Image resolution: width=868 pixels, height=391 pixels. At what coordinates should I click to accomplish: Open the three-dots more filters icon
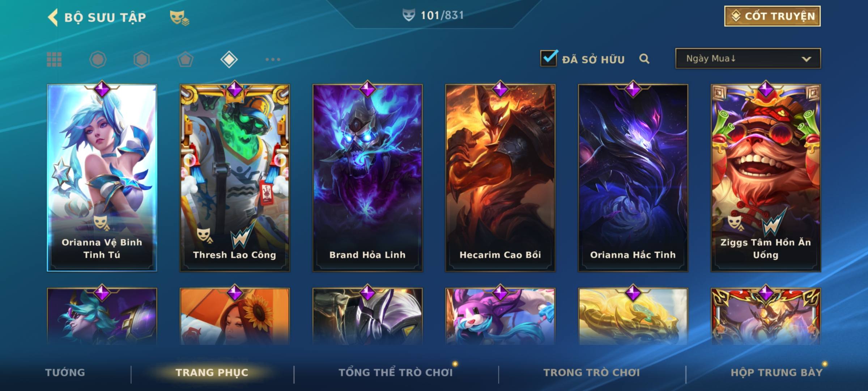tap(273, 59)
